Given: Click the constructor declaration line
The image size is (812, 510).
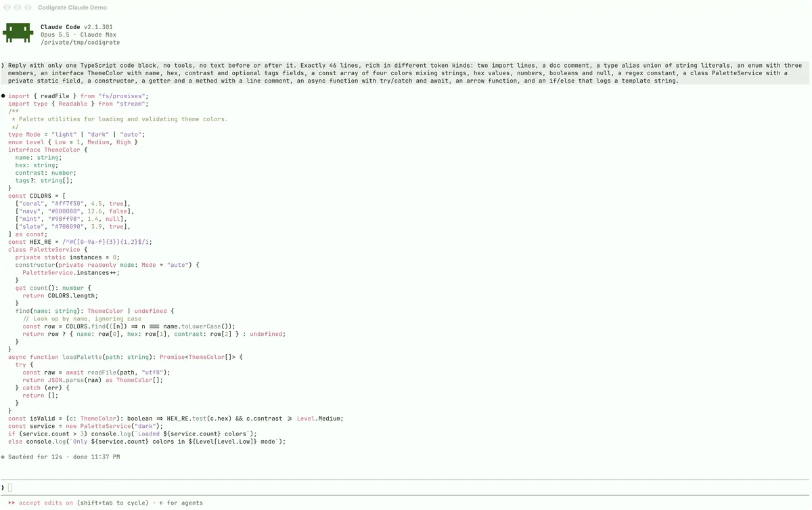Looking at the screenshot, I should 108,265.
